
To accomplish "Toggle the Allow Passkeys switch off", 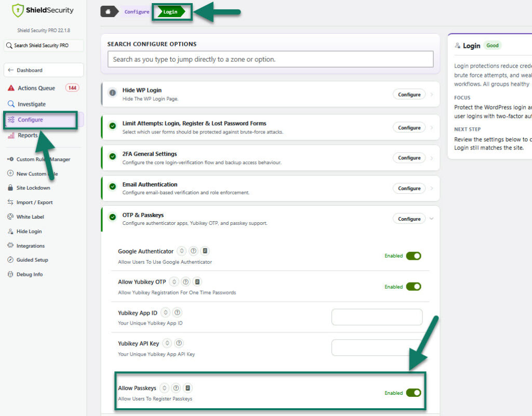I will click(x=414, y=393).
